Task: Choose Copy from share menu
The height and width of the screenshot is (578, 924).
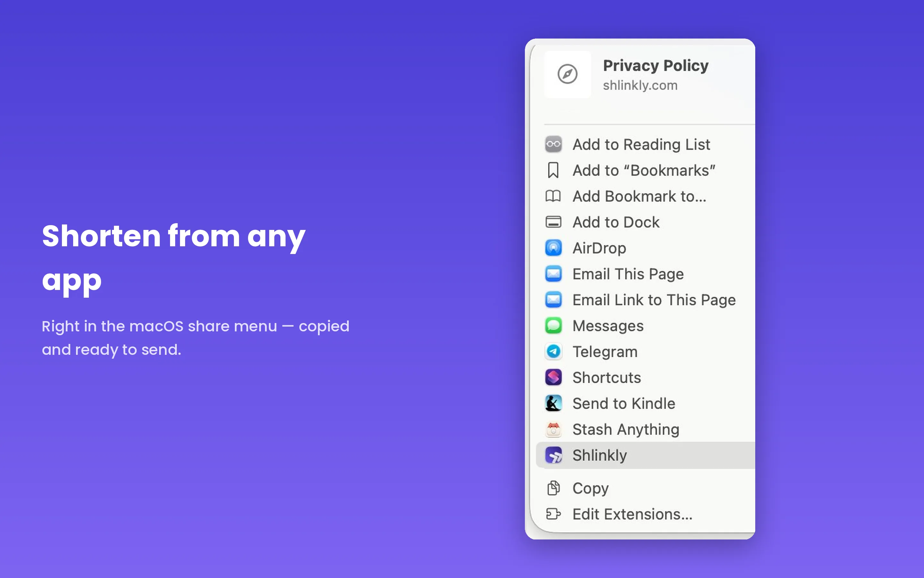Action: [645, 488]
